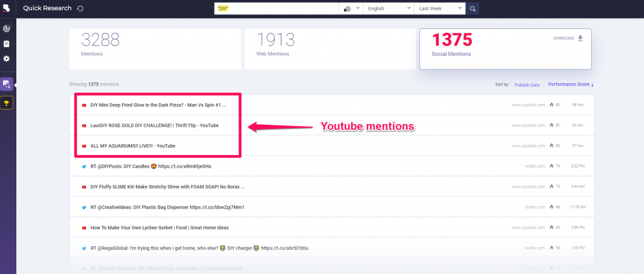Screen dimensions: 644x274
Task: Select the 3288 Mentions card
Action: click(x=155, y=49)
